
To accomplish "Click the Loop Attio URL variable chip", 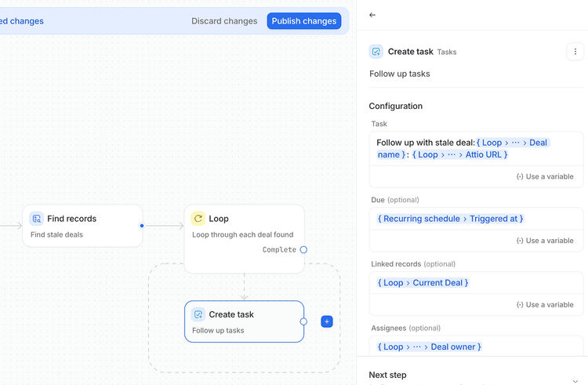I will 459,154.
